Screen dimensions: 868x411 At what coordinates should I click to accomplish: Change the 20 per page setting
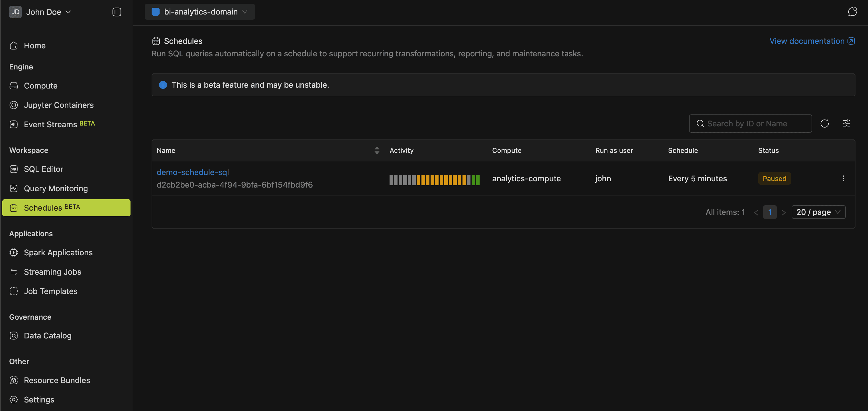click(x=818, y=212)
